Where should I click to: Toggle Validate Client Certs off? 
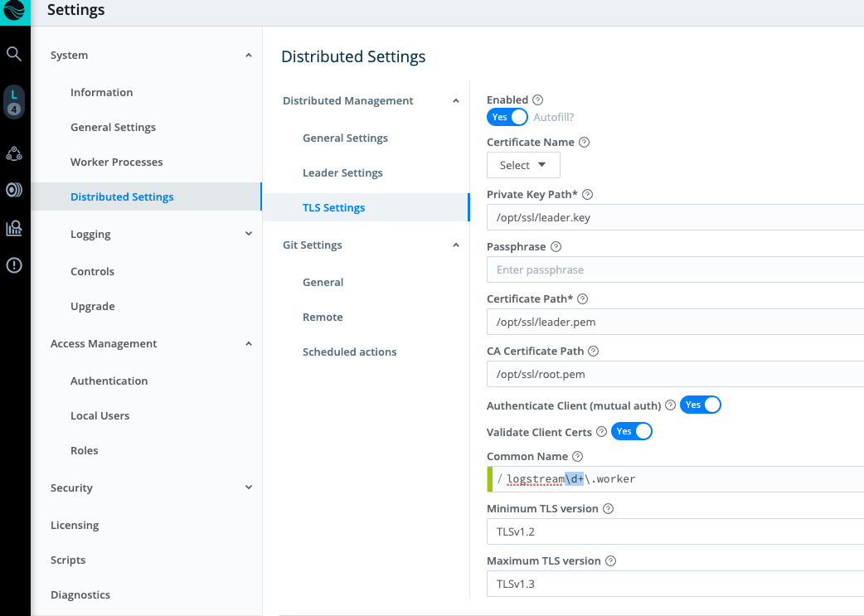point(632,431)
